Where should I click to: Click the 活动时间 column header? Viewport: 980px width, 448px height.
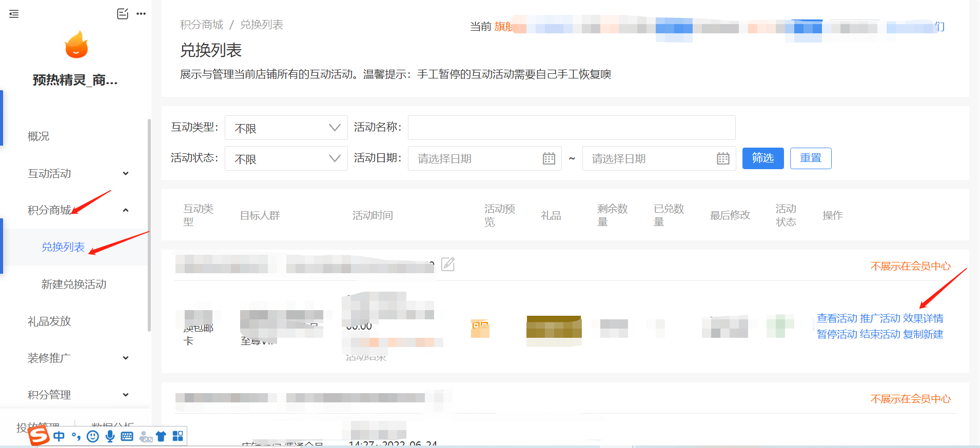coord(373,215)
